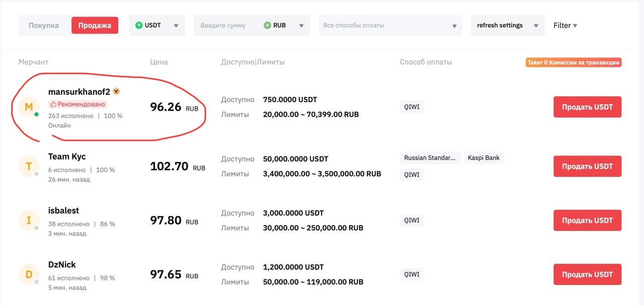Click Продать USDT for Team Kyc
Screen dimensions: 644x305
click(x=587, y=166)
